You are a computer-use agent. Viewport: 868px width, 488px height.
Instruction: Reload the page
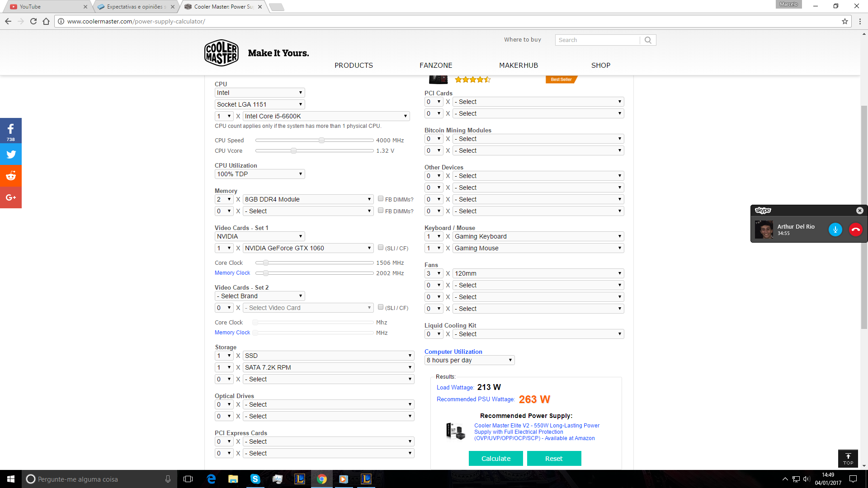point(33,21)
